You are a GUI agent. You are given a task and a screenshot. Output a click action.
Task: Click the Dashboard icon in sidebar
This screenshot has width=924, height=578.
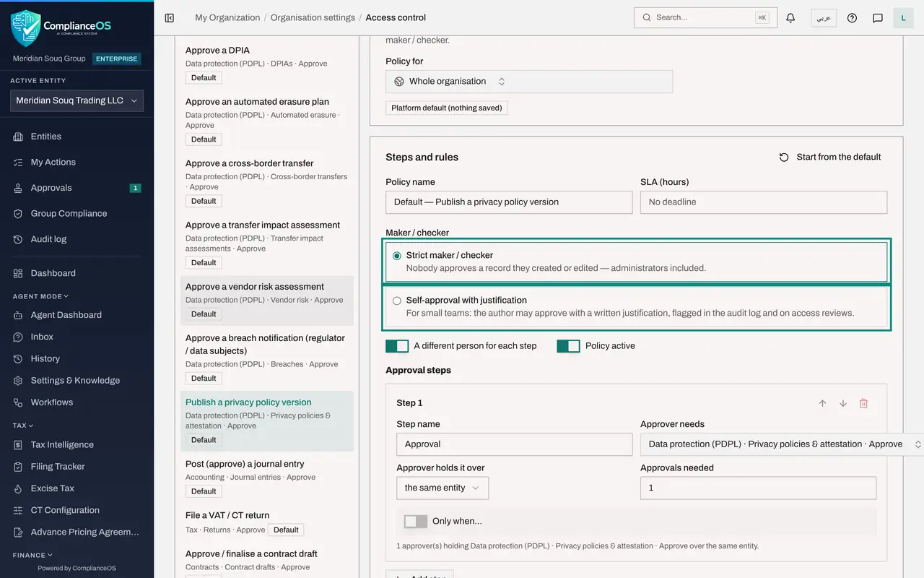(18, 273)
